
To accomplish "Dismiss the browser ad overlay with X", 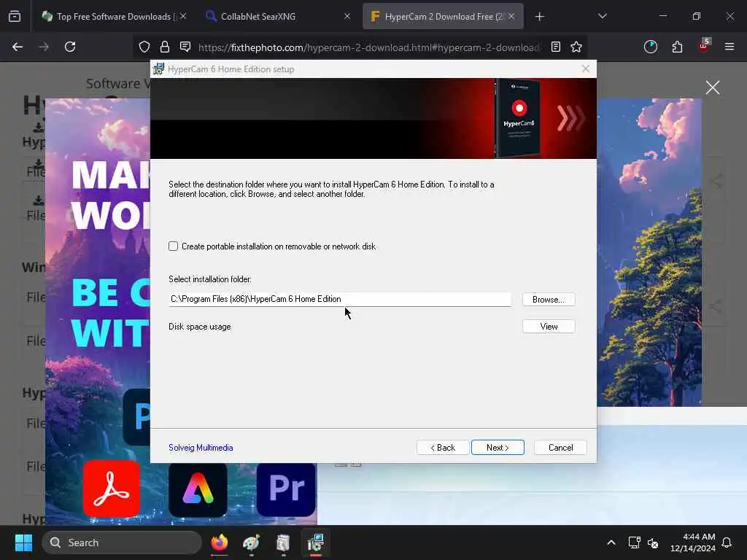I will [712, 87].
